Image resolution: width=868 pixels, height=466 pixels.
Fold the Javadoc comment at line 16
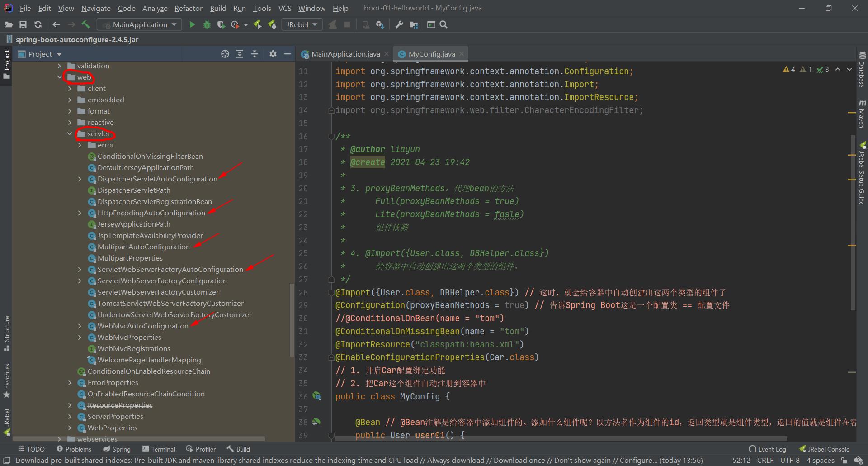coord(331,136)
